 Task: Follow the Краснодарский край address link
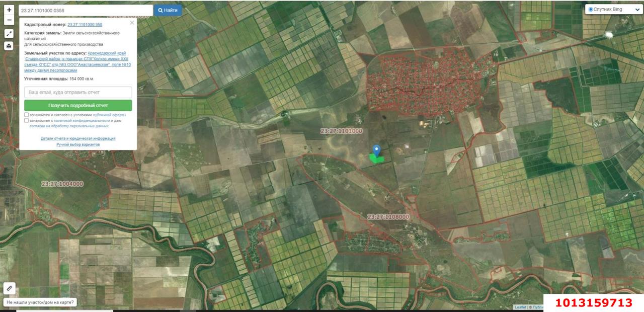tap(107, 53)
